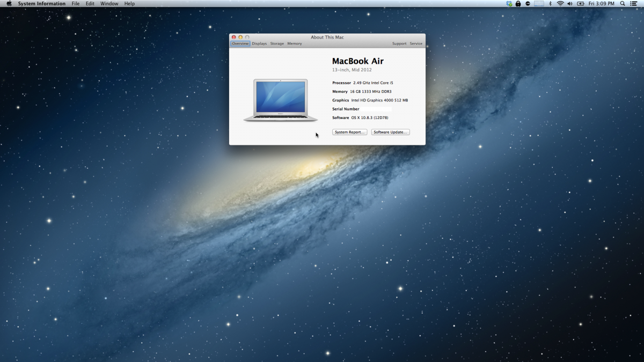Click the round black face menu bar icon
644x362 pixels.
tap(528, 4)
